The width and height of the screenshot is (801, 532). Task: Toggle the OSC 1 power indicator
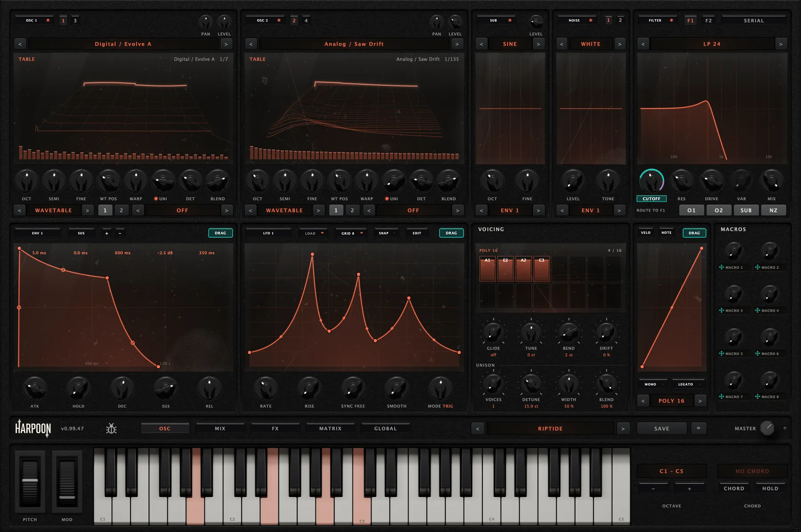(48, 20)
